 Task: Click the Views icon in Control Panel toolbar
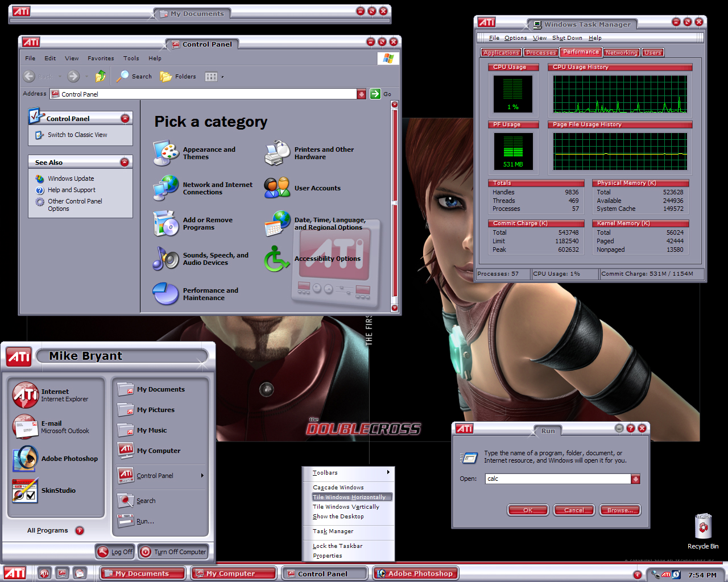pos(211,77)
